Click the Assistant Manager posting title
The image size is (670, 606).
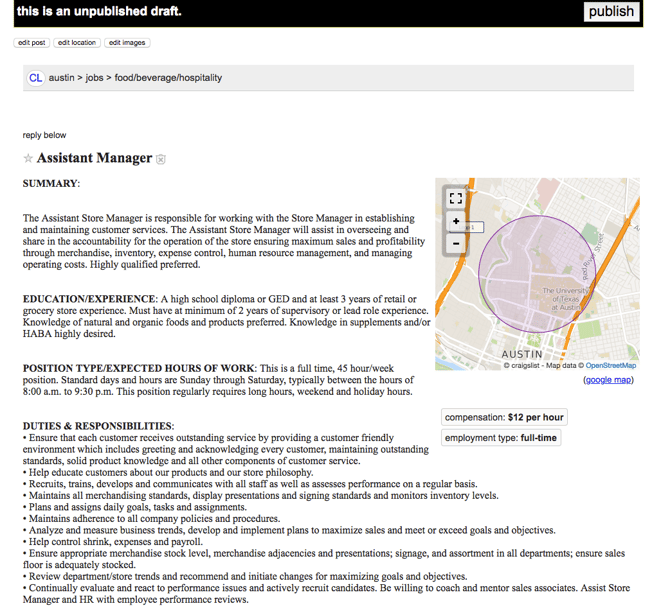(94, 158)
